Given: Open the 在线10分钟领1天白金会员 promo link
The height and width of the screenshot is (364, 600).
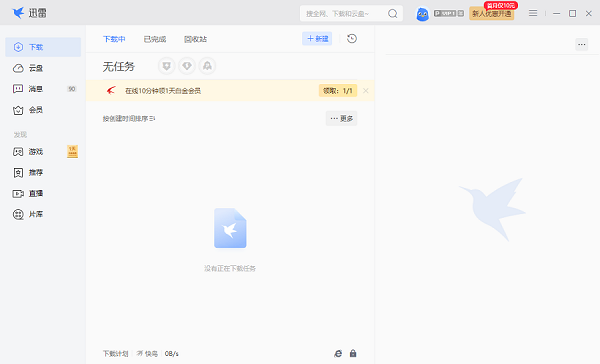Looking at the screenshot, I should click(163, 91).
